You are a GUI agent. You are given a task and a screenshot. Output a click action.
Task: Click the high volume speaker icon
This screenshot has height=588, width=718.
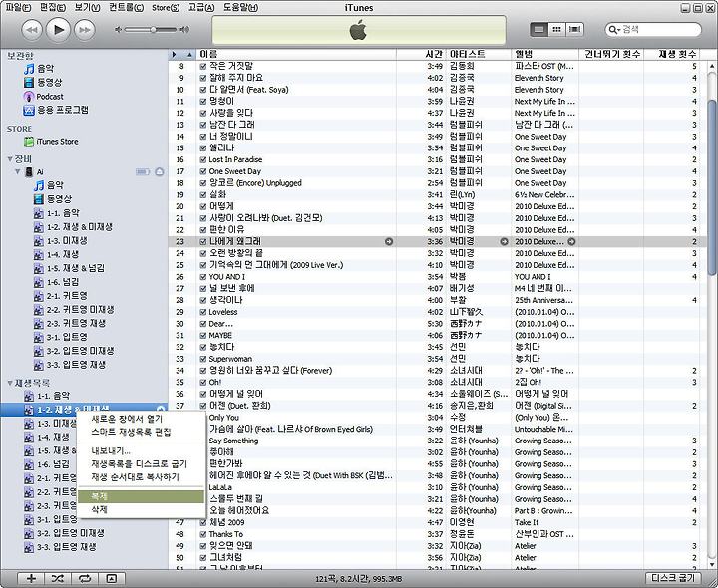(184, 30)
